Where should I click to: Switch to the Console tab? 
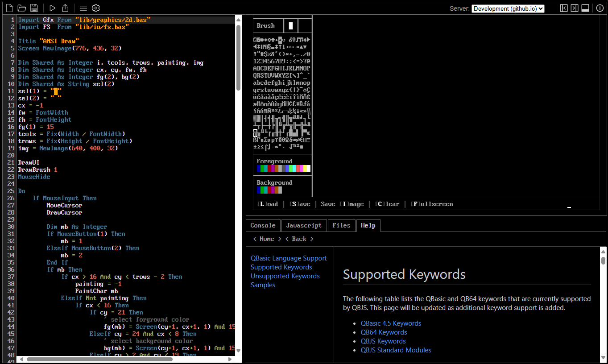click(263, 226)
